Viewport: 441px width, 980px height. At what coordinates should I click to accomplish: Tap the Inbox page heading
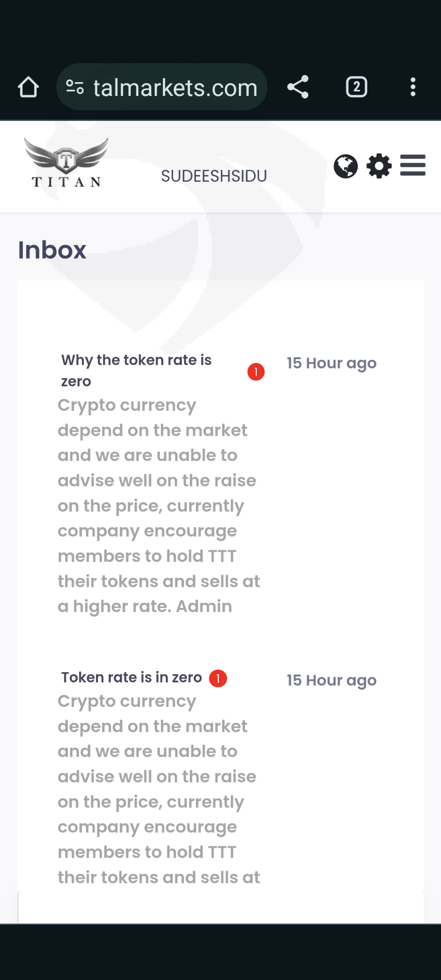coord(52,250)
